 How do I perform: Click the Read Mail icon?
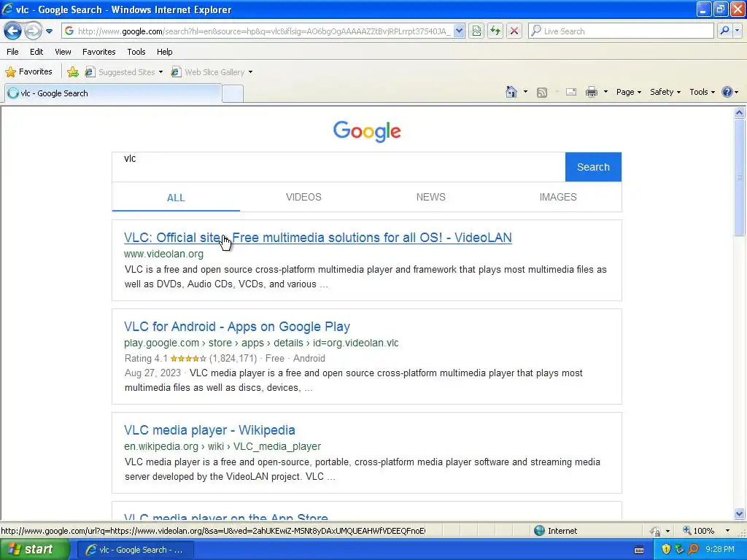[x=570, y=92]
